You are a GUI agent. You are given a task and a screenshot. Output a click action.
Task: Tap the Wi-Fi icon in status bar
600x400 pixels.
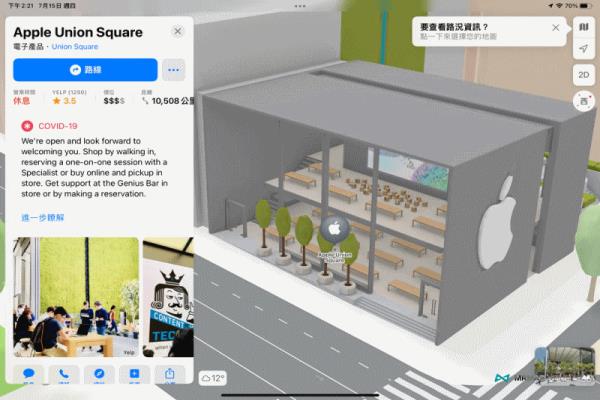tap(559, 6)
